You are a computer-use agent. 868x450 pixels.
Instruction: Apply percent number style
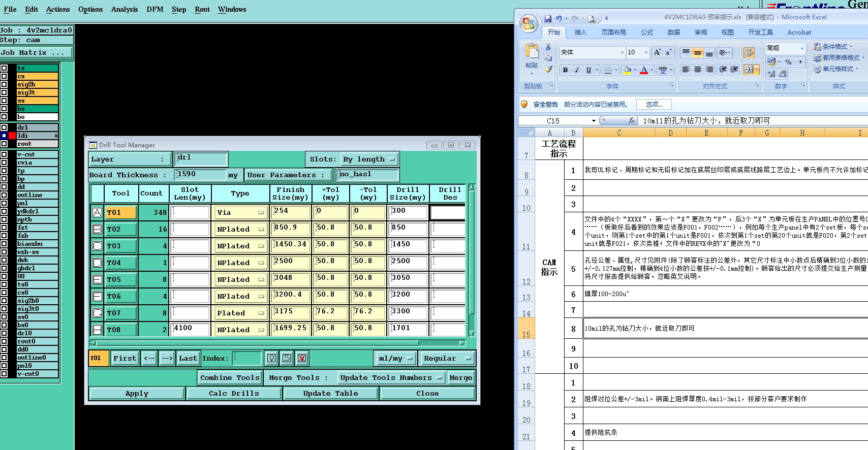pyautogui.click(x=789, y=62)
